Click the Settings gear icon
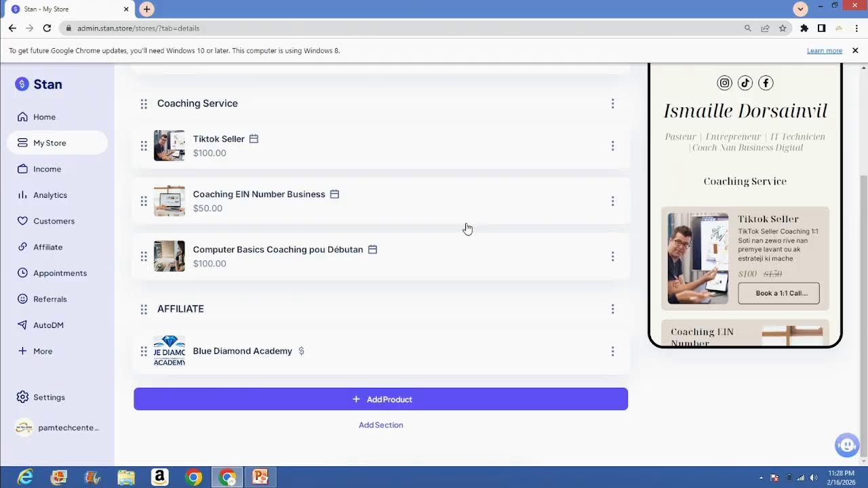The image size is (868, 488). (22, 397)
